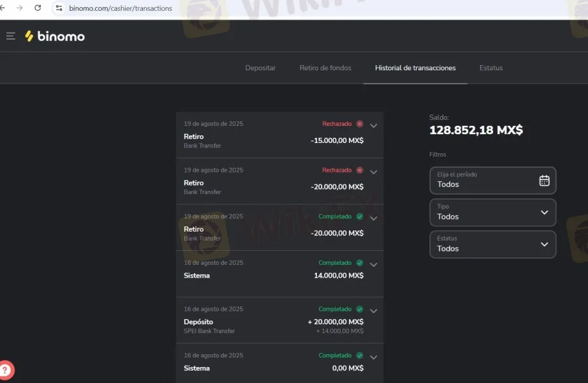Expand the completed -20.000,00 MX$ Retiro
Image resolution: width=588 pixels, height=383 pixels.
click(x=374, y=218)
